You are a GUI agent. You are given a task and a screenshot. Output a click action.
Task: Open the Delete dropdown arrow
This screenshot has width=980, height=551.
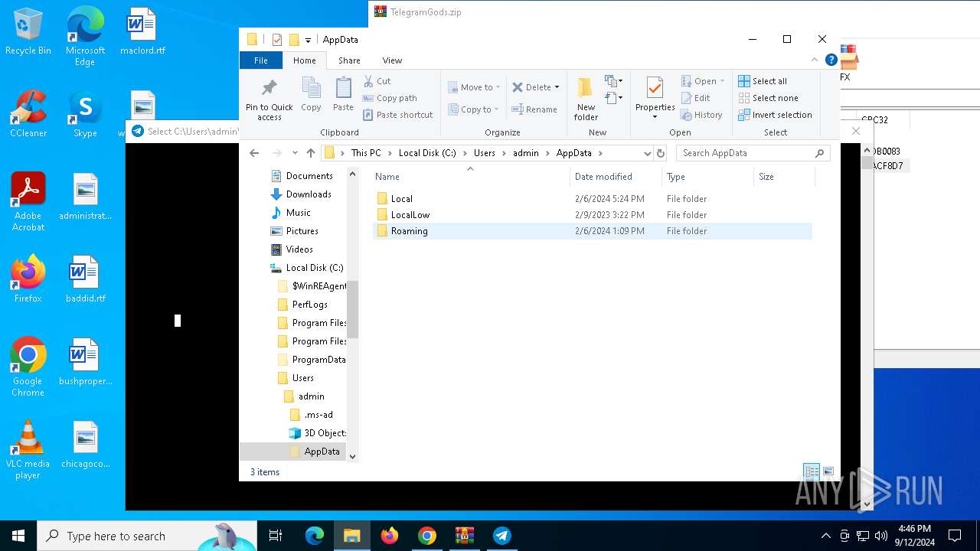pyautogui.click(x=557, y=87)
